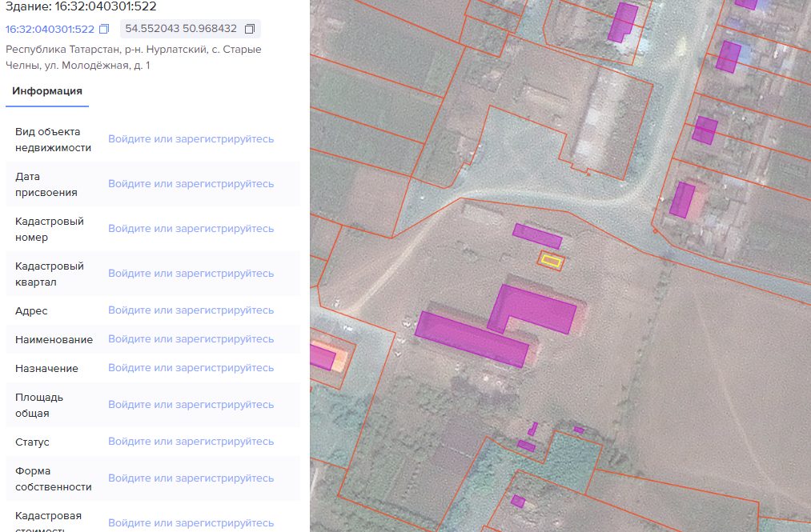This screenshot has height=532, width=811.
Task: Select the yellow-outlined highlighted building on the map
Action: pos(551,261)
